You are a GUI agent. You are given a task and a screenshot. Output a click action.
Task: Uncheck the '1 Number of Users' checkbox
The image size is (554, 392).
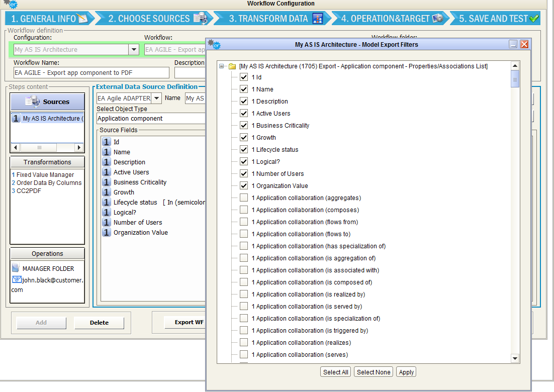pos(244,173)
